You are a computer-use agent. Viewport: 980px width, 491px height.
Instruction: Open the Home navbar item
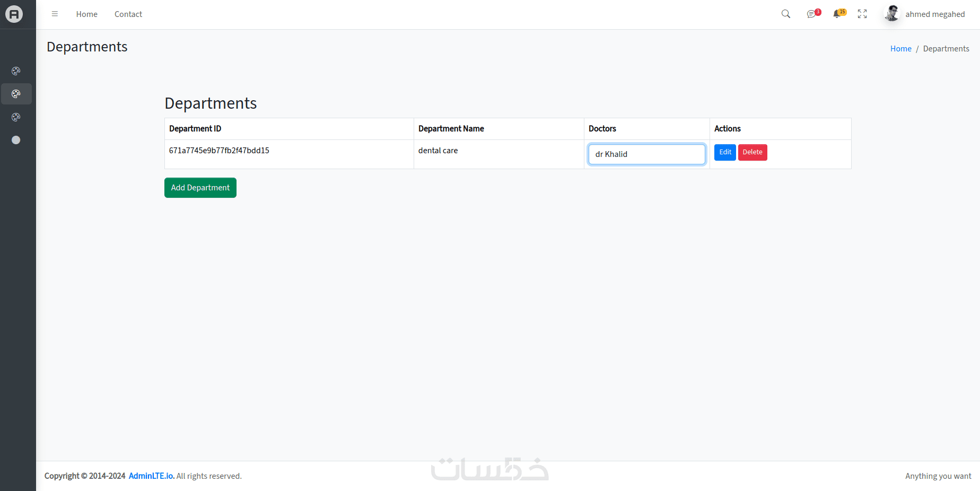point(86,14)
